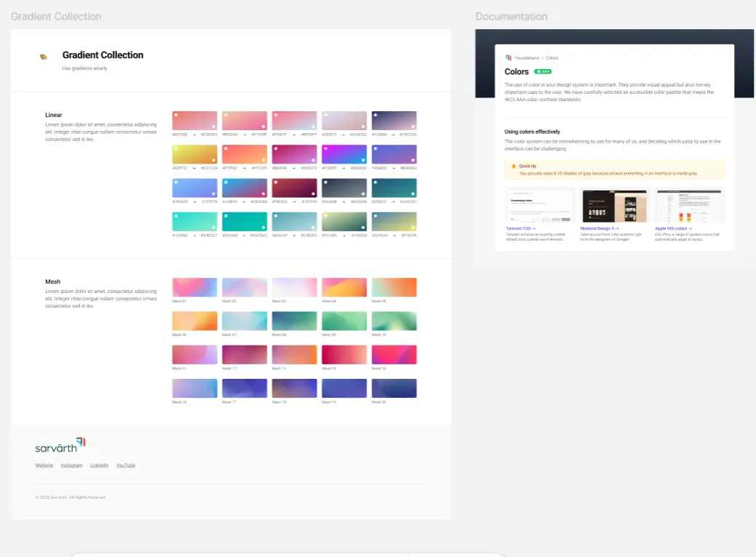Select the Gradient Collection frame title

point(55,16)
